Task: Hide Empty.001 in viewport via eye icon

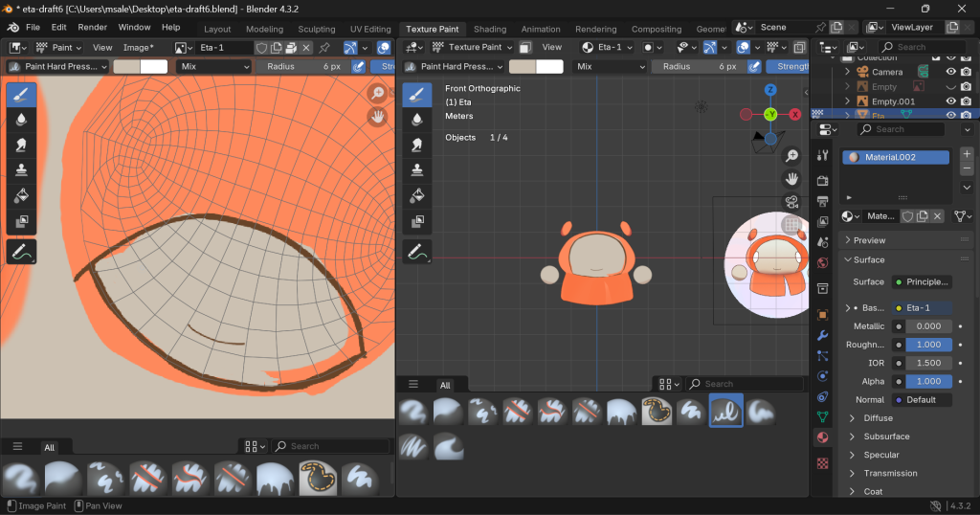Action: [x=950, y=101]
